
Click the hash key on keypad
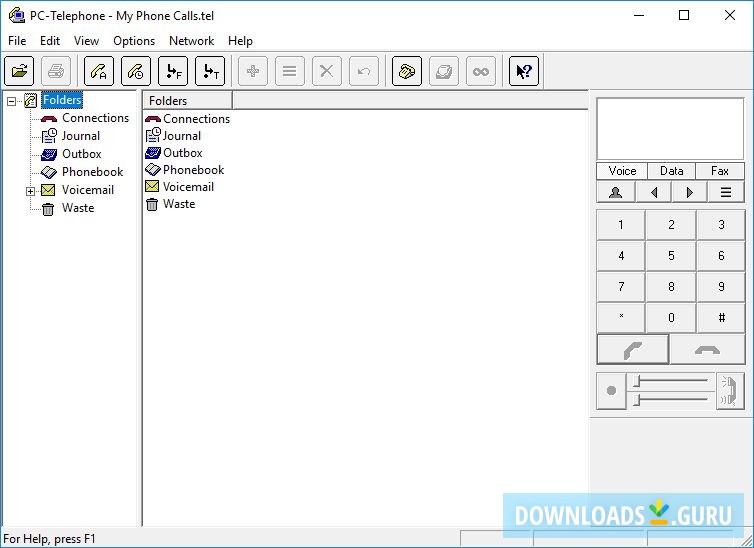[x=721, y=318]
